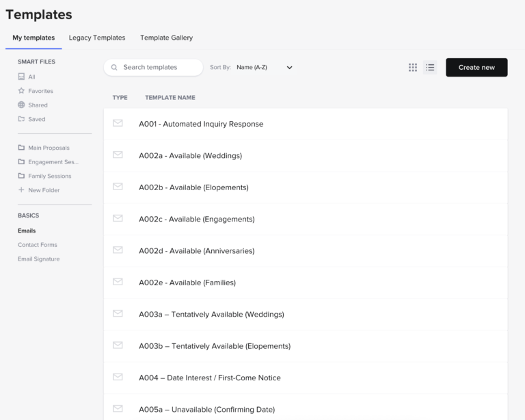Open the My templates tab
The height and width of the screenshot is (420, 525).
(x=33, y=38)
